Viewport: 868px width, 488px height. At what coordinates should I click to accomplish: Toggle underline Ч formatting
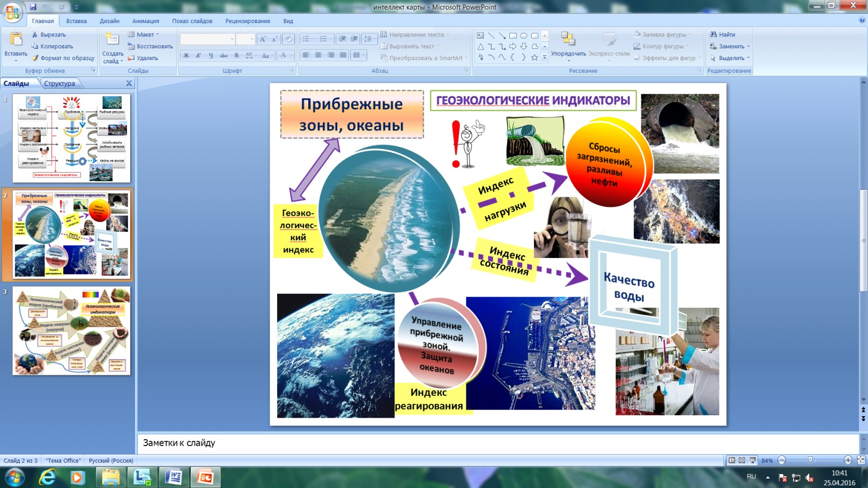coord(211,55)
